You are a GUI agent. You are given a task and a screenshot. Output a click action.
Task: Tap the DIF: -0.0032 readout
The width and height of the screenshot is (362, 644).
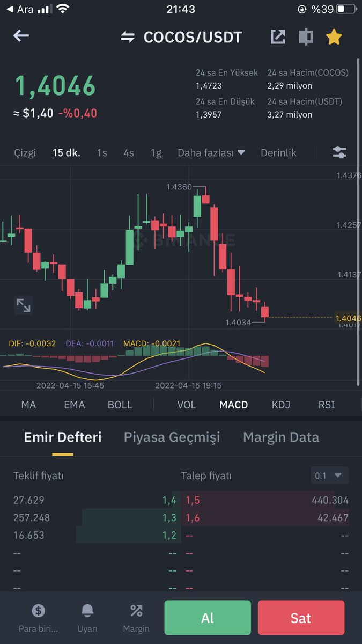click(x=32, y=343)
